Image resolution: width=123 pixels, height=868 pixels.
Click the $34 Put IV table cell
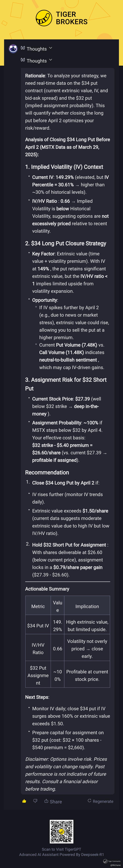pos(38,626)
